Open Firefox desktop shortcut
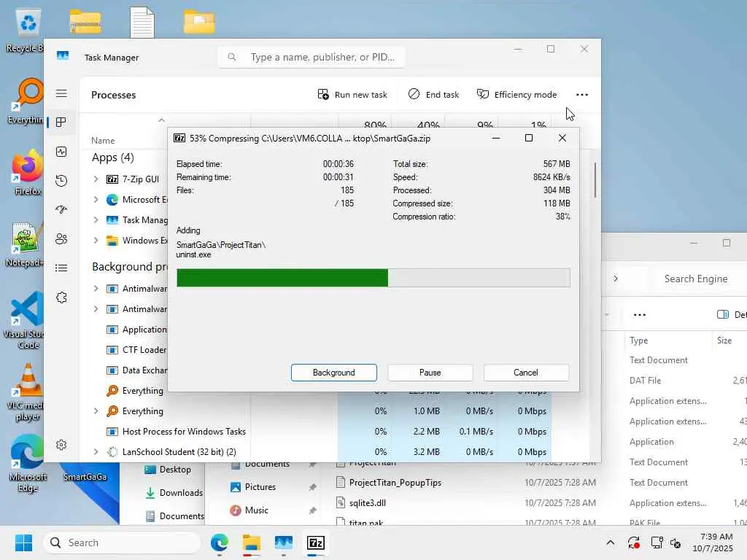The height and width of the screenshot is (560, 747). 28,172
